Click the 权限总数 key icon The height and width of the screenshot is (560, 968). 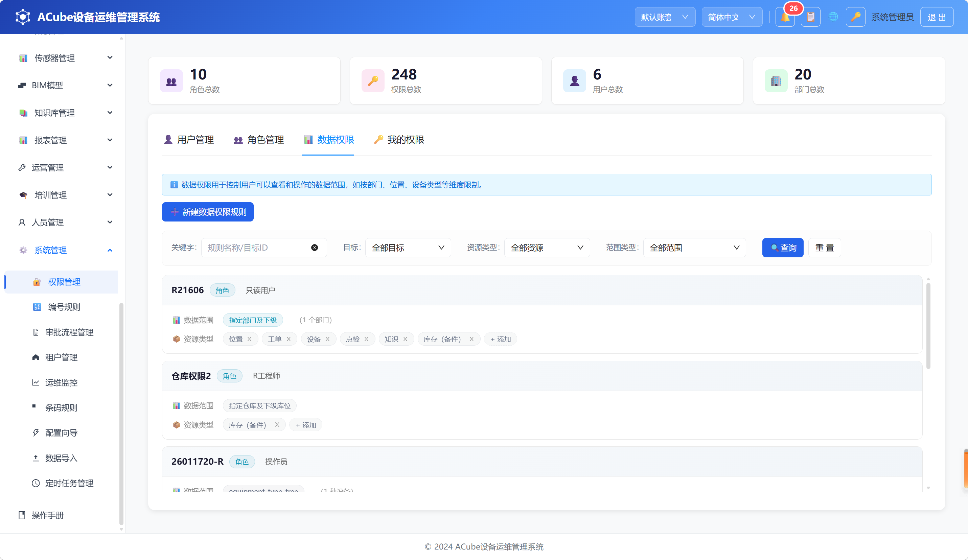tap(373, 81)
